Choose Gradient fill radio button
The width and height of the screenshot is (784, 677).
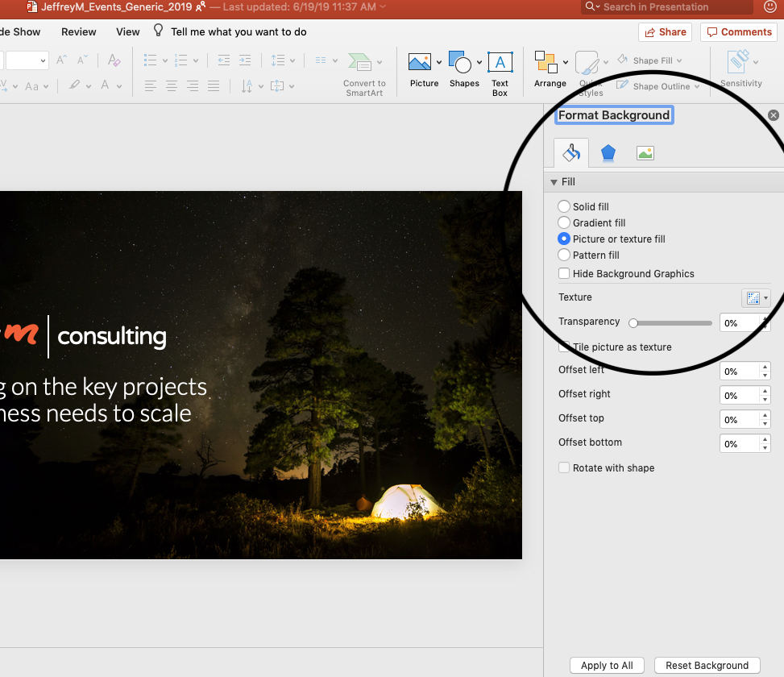pos(564,223)
